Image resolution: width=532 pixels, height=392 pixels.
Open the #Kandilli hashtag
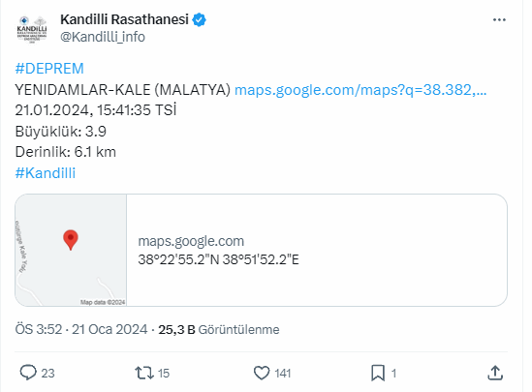pos(46,173)
